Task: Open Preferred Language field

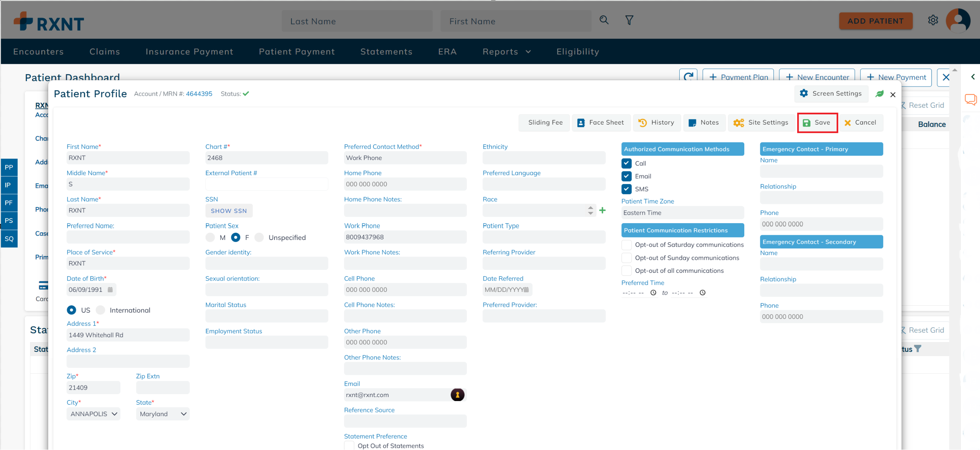Action: point(544,184)
